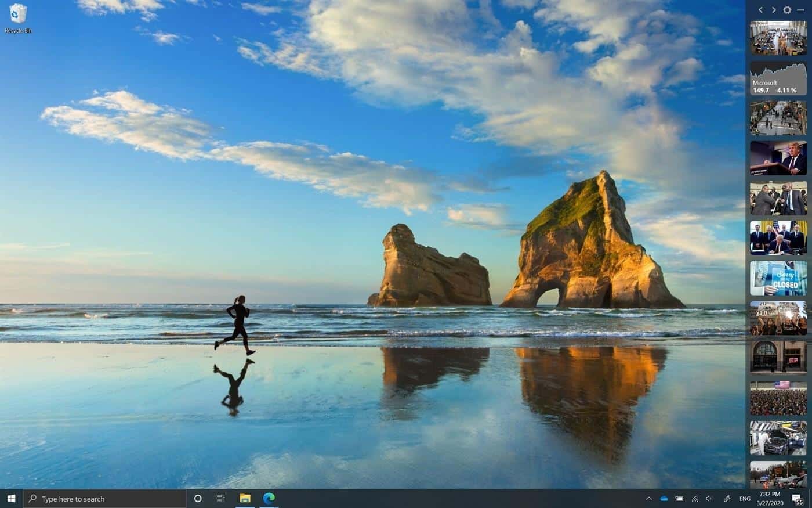The image size is (812, 508).
Task: Expand hidden system tray icons
Action: [648, 499]
